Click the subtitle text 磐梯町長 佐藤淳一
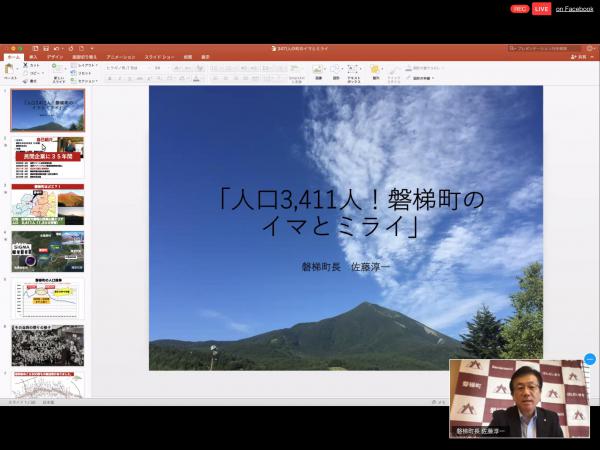The height and width of the screenshot is (450, 600). [346, 266]
